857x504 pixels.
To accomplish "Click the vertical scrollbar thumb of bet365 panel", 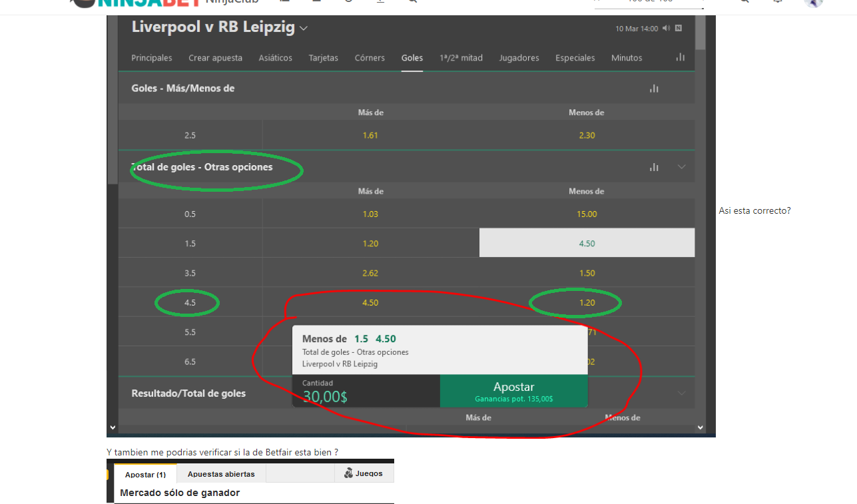I will pos(700,32).
